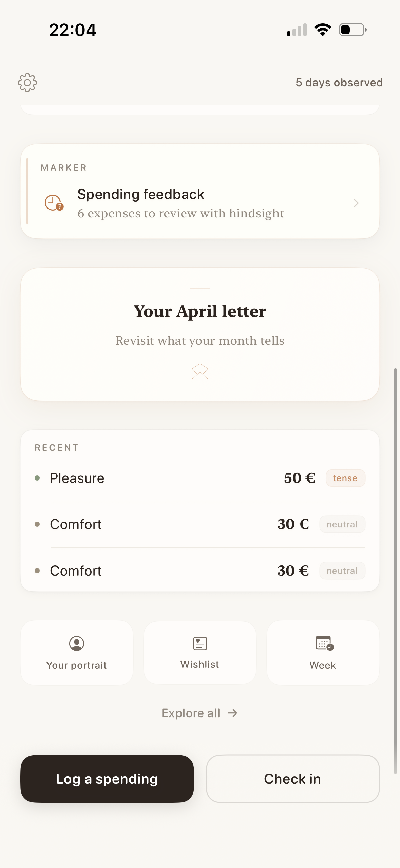Tap the arrow beside Explore all
Screen dimensions: 400x868
pyautogui.click(x=232, y=713)
